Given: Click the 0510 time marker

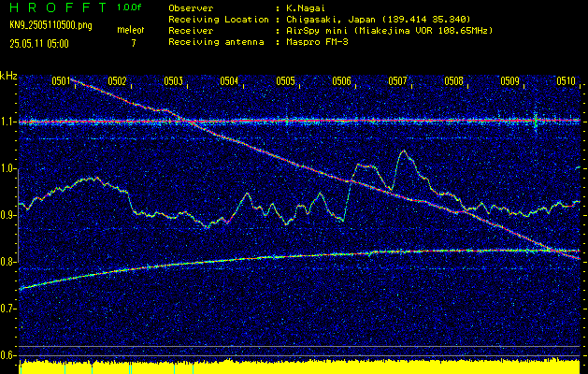Looking at the screenshot, I should (566, 80).
